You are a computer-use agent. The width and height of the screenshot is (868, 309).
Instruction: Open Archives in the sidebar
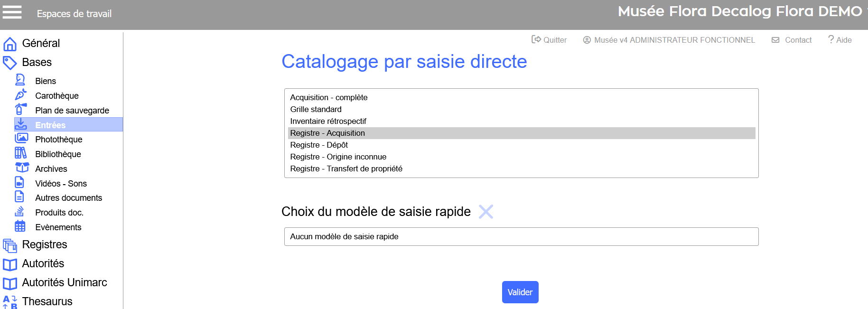[x=51, y=169]
